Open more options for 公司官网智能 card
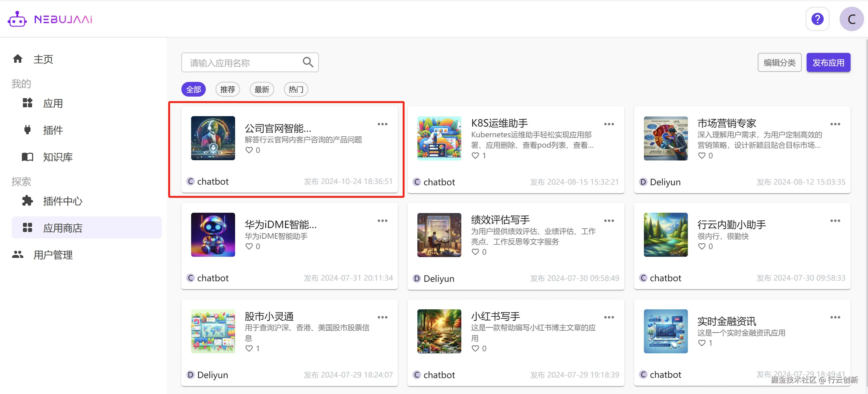 click(382, 124)
